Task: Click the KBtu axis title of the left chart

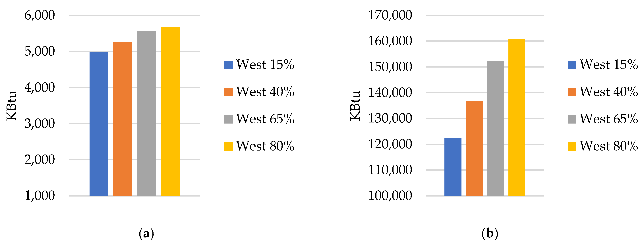Action: tap(11, 106)
